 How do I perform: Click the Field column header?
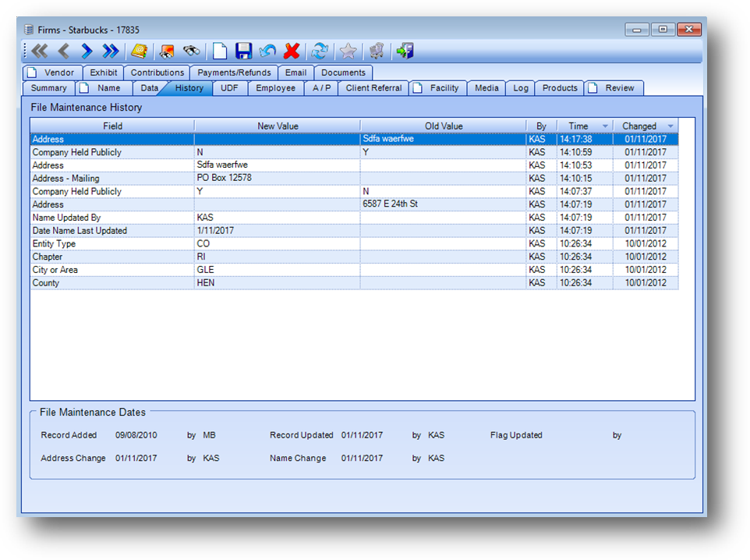tap(112, 126)
